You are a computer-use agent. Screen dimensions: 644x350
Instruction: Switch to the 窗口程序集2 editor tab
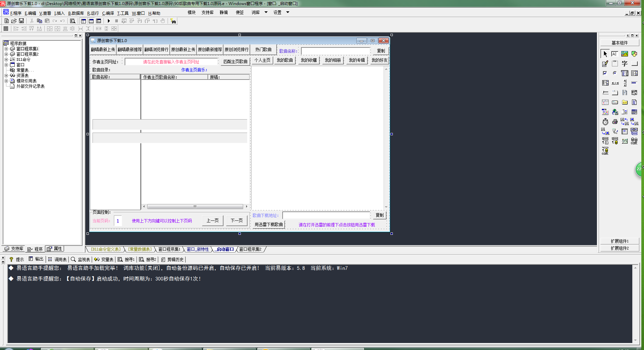tap(250, 249)
